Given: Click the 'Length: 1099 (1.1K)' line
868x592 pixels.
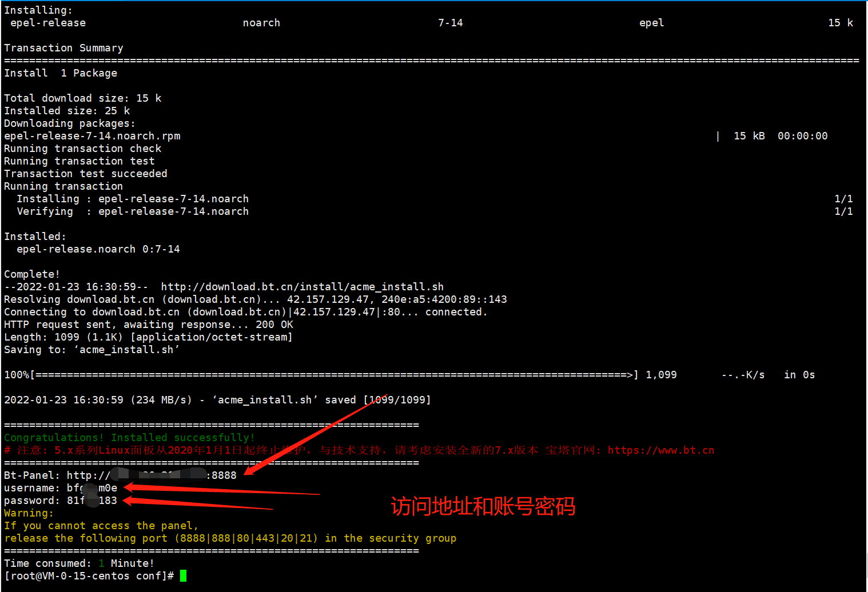Looking at the screenshot, I should [x=149, y=337].
